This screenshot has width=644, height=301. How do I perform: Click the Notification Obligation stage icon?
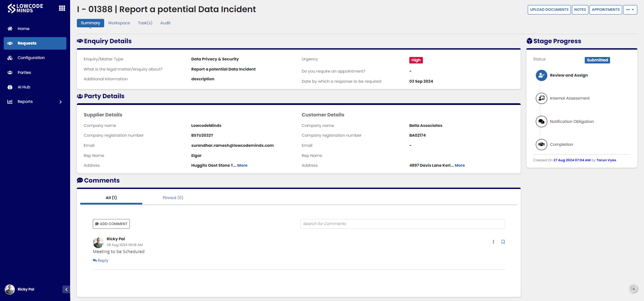point(541,121)
